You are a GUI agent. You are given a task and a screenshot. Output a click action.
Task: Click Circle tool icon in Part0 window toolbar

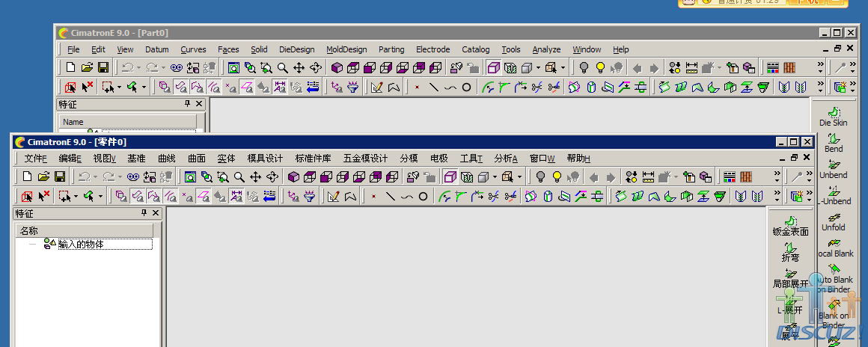pyautogui.click(x=467, y=87)
